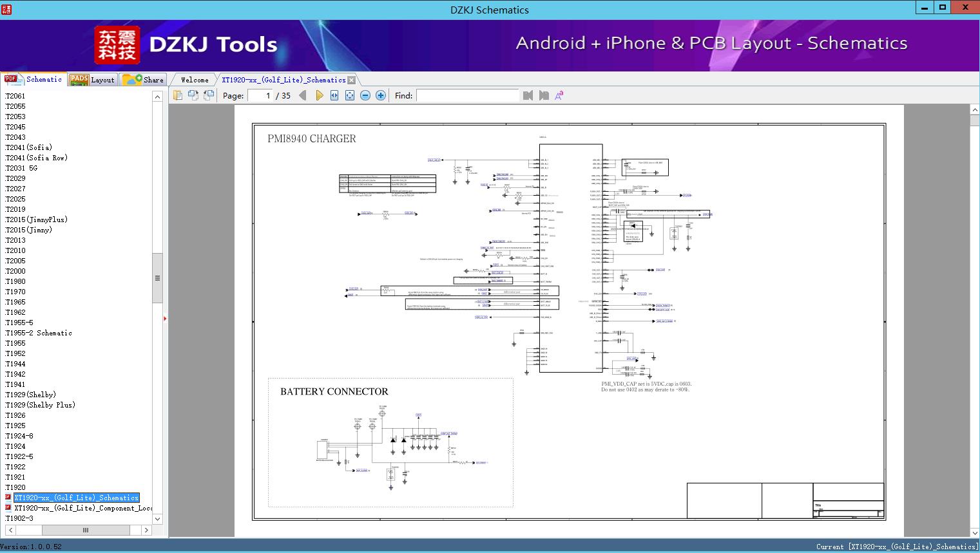Click the Find text field
980x553 pixels.
click(x=467, y=95)
